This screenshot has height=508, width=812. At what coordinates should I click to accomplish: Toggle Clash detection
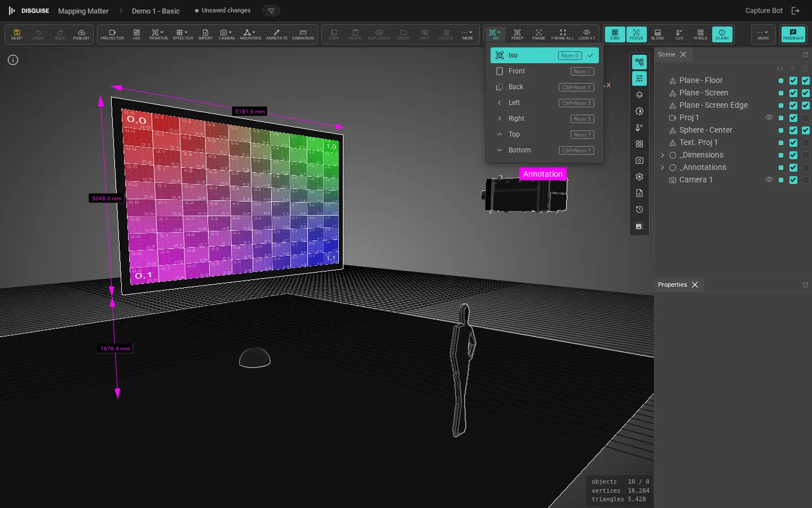(x=722, y=34)
